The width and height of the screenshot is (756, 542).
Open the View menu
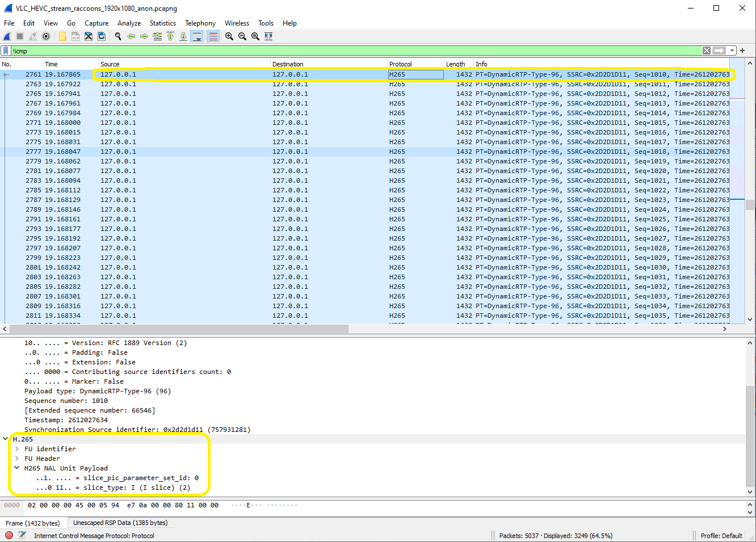click(51, 23)
